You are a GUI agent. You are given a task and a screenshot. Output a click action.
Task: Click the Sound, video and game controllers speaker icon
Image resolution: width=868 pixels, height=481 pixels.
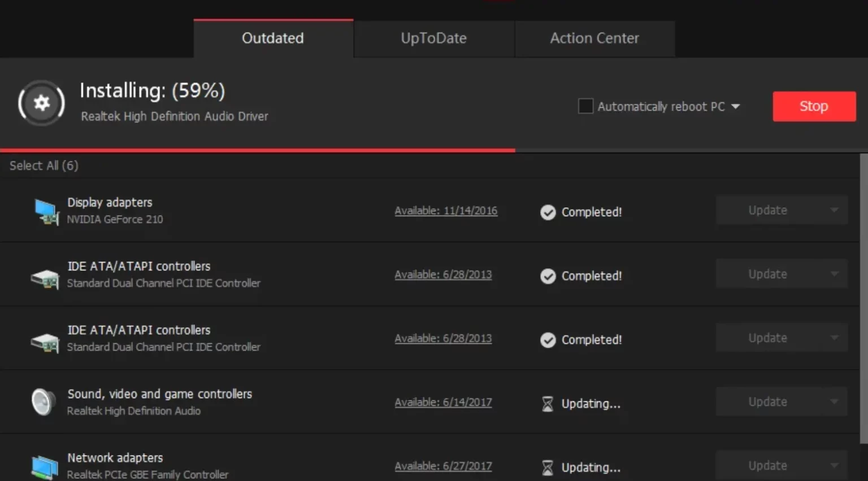[44, 402]
